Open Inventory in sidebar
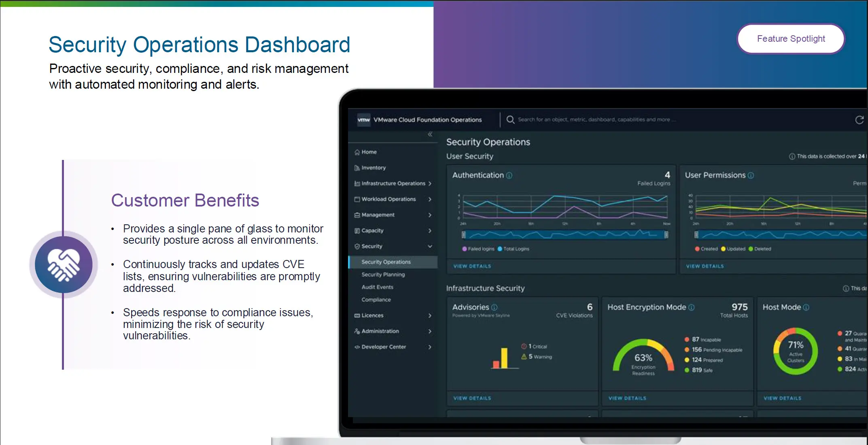The width and height of the screenshot is (868, 445). (x=374, y=168)
